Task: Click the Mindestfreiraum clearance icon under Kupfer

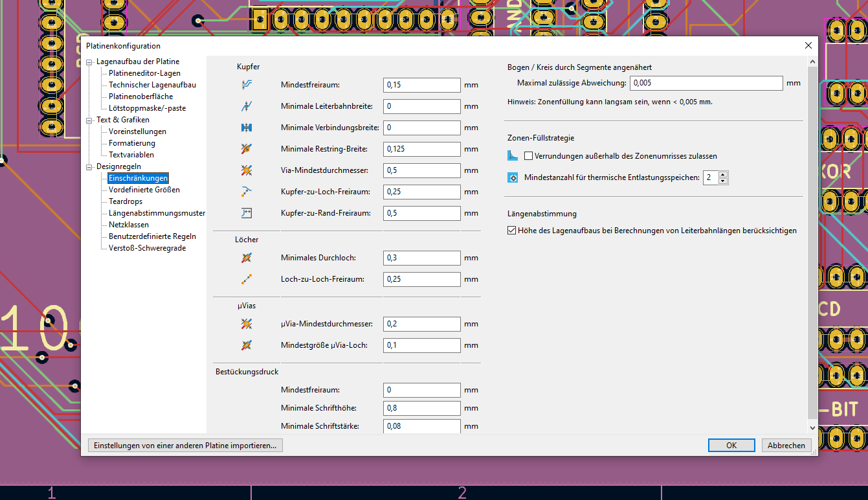Action: pyautogui.click(x=246, y=85)
